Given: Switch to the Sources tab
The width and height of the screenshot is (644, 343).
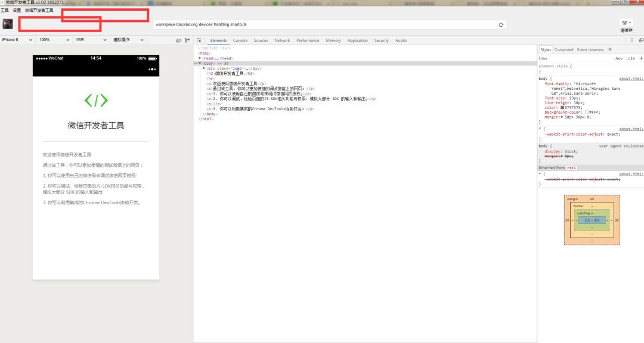Looking at the screenshot, I should (261, 40).
